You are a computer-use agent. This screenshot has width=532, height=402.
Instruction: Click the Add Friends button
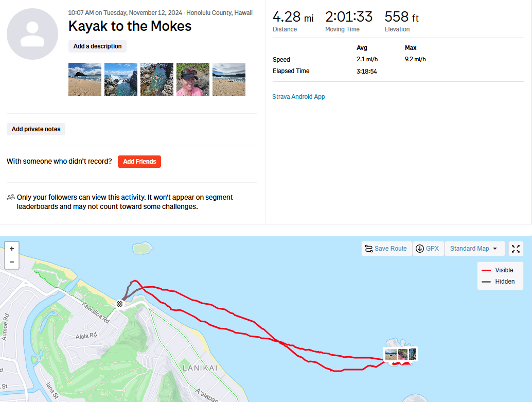[139, 162]
